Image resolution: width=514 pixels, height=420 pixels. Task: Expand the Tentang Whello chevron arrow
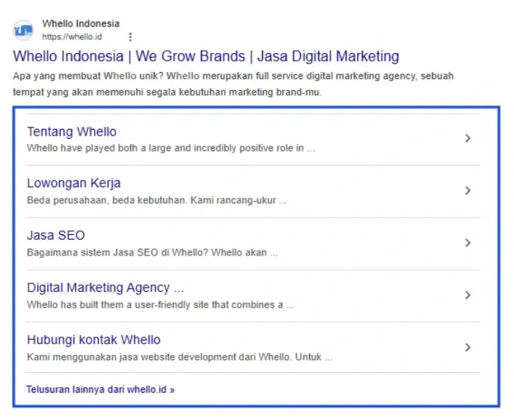pyautogui.click(x=468, y=139)
